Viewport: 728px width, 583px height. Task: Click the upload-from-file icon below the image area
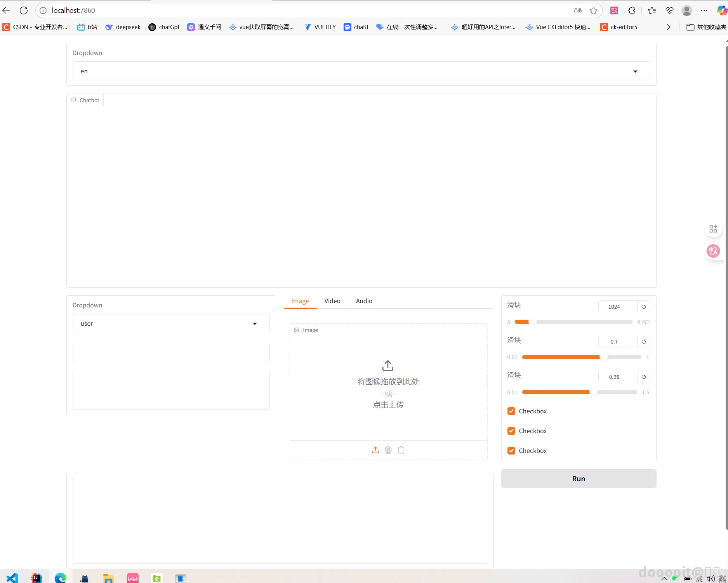click(x=375, y=450)
